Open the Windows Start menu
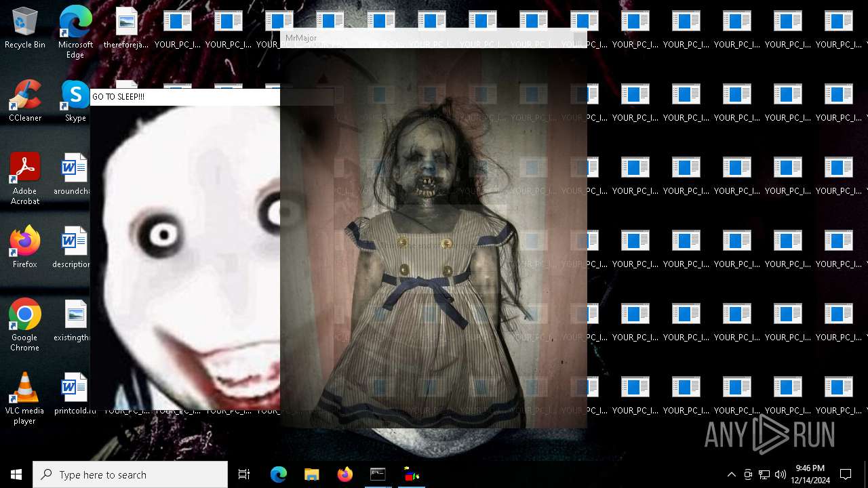The image size is (868, 488). tap(16, 474)
